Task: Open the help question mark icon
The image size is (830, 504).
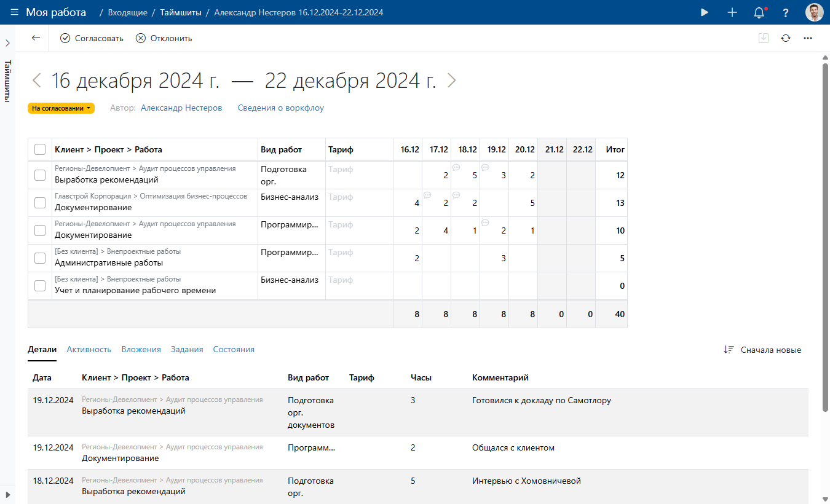Action: pyautogui.click(x=786, y=12)
